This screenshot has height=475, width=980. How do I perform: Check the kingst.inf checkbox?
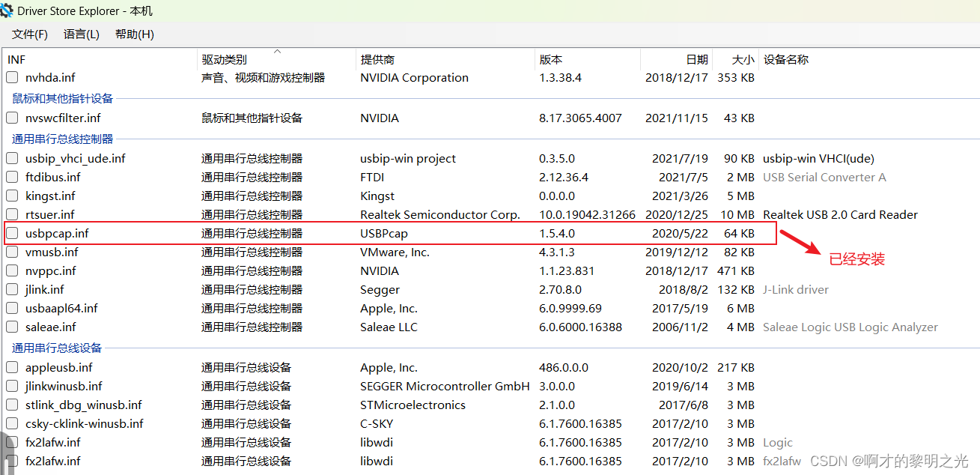(x=12, y=196)
